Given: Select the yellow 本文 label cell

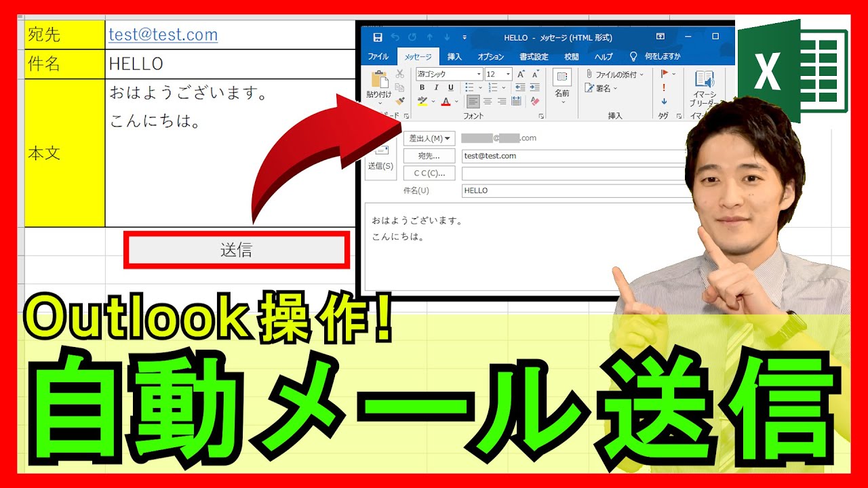Looking at the screenshot, I should tap(65, 153).
